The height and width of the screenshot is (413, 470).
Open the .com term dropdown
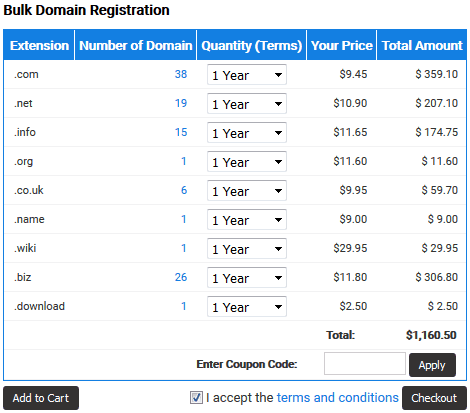(x=247, y=75)
